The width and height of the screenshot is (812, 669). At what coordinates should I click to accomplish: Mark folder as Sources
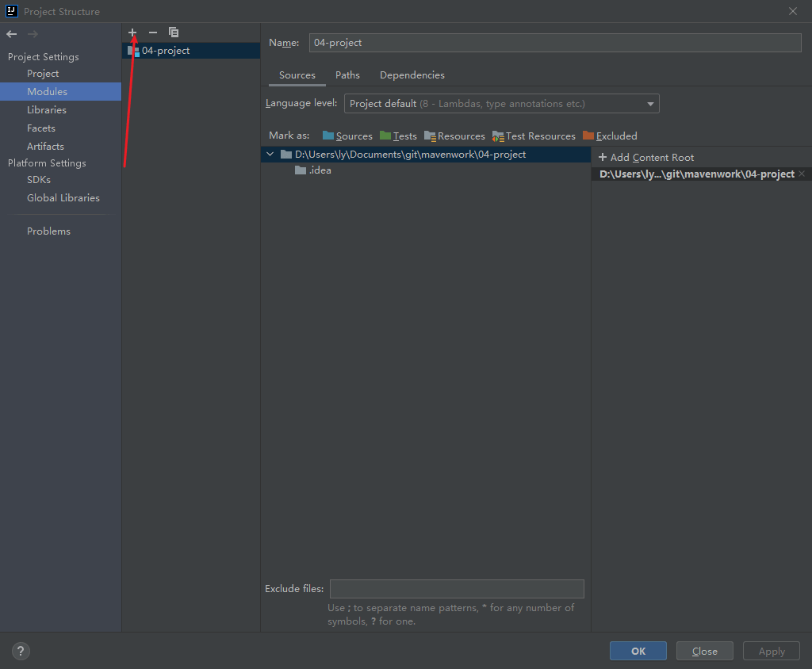(347, 136)
